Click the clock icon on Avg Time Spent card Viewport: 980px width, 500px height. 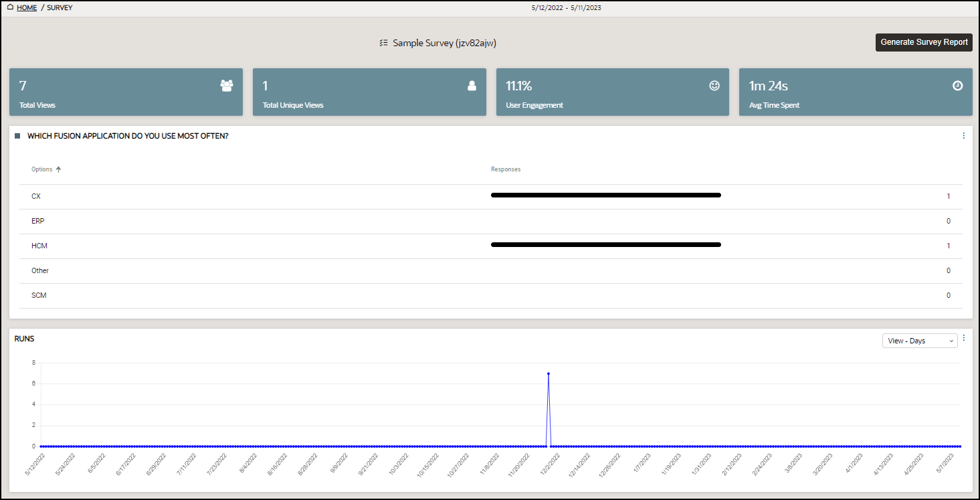958,86
